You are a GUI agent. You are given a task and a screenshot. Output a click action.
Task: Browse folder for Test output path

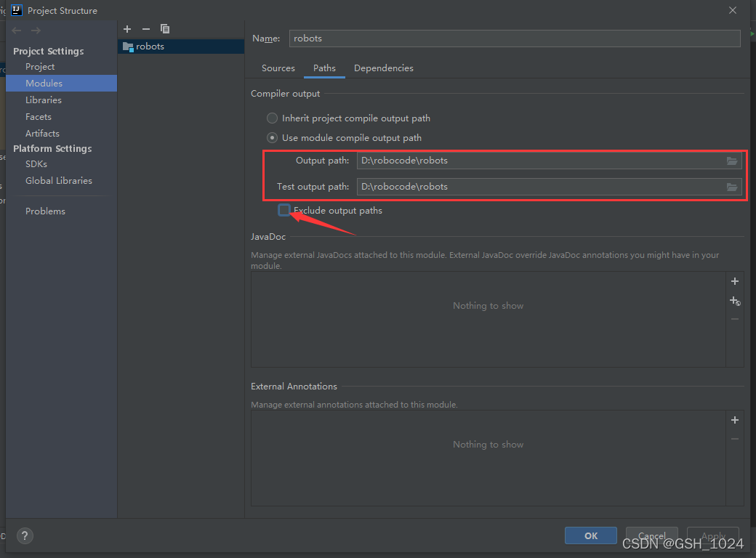(732, 187)
